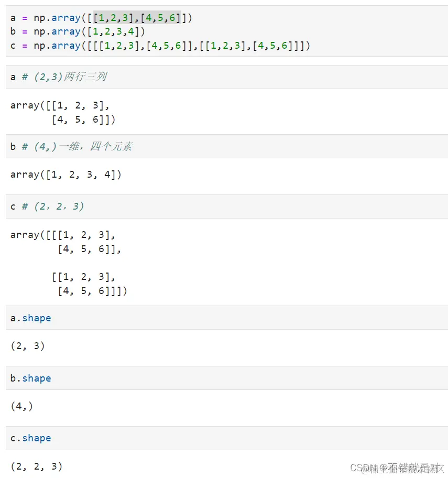Click the (2, 2, 3) shape output
This screenshot has width=448, height=478.
(x=36, y=466)
